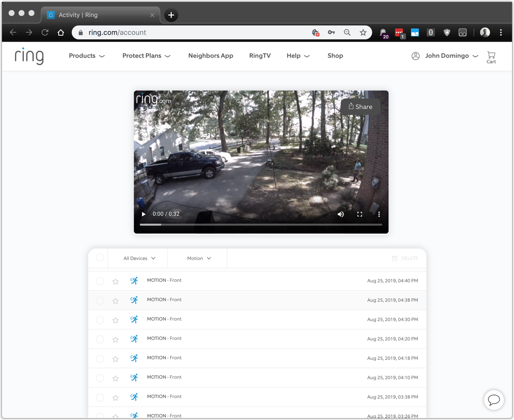The height and width of the screenshot is (420, 514).
Task: Select the checkbox for the 4:38 PM event
Action: (x=100, y=300)
